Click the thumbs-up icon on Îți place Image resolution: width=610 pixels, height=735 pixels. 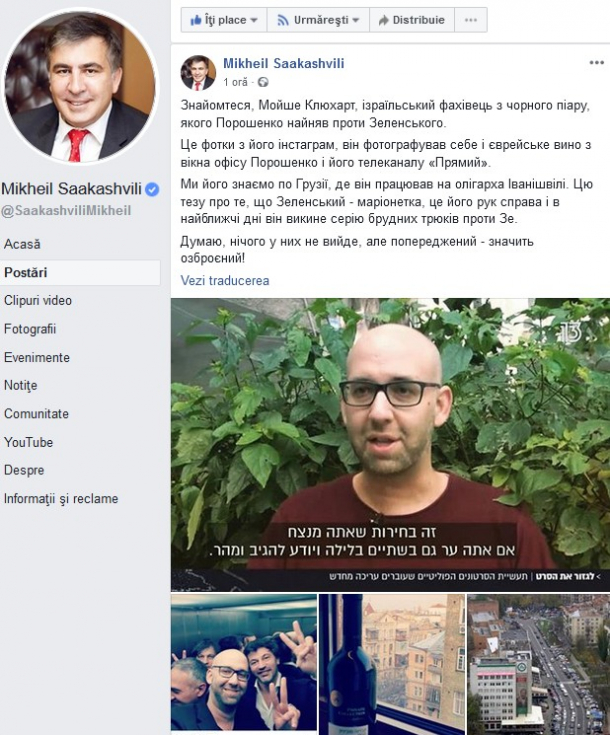point(196,20)
